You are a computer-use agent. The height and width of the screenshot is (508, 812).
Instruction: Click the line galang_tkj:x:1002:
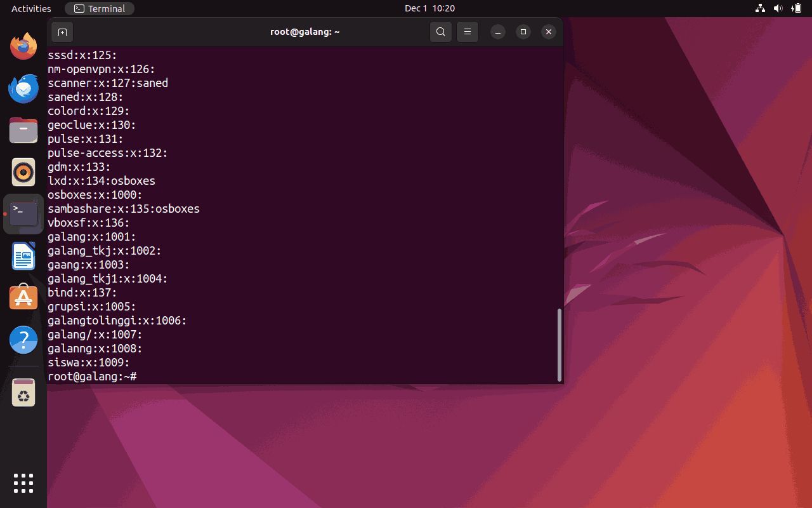coord(105,251)
